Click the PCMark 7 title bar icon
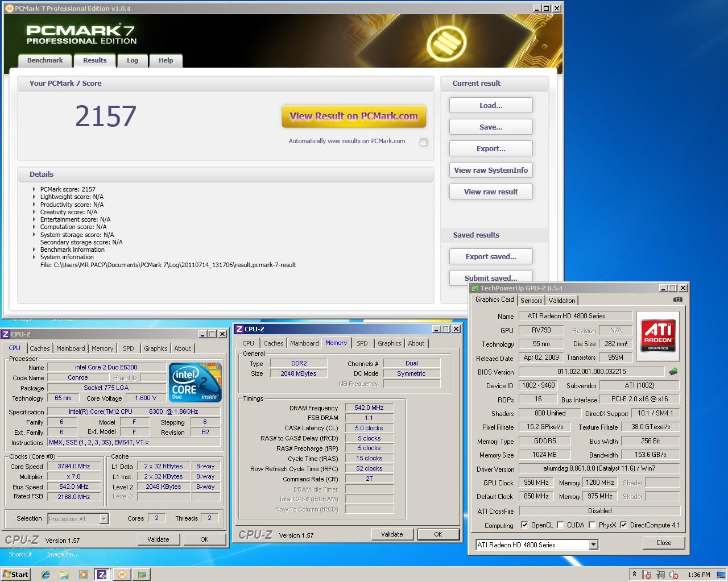This screenshot has height=582, width=728. [x=10, y=9]
